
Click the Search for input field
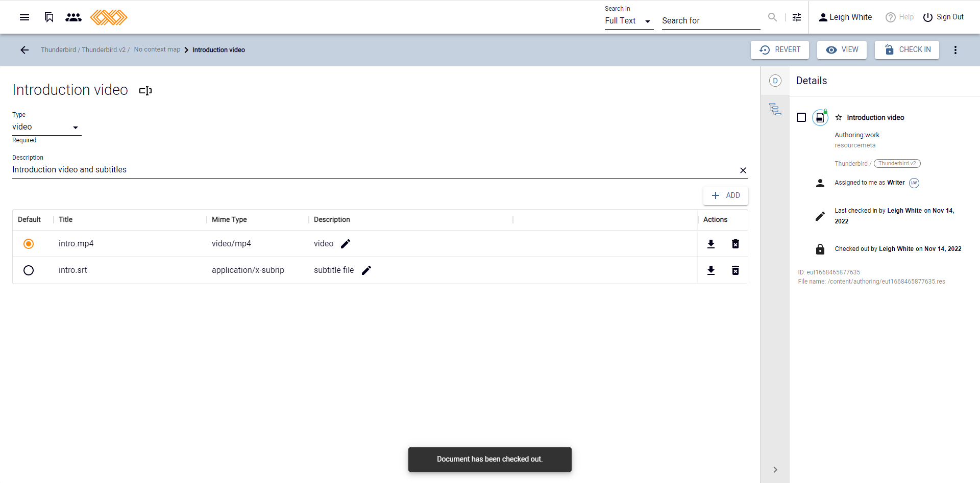tap(710, 21)
